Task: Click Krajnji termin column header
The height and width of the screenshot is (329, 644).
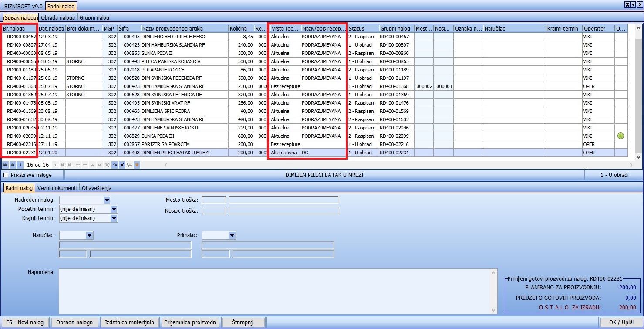Action: pos(564,28)
